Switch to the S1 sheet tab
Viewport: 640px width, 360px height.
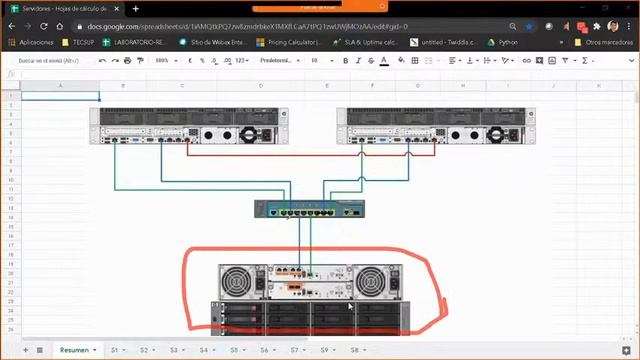pyautogui.click(x=118, y=350)
